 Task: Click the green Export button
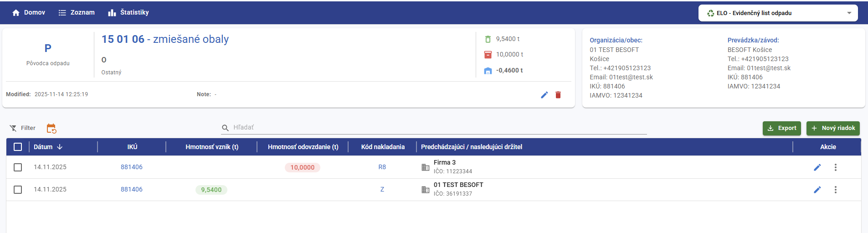(x=782, y=128)
